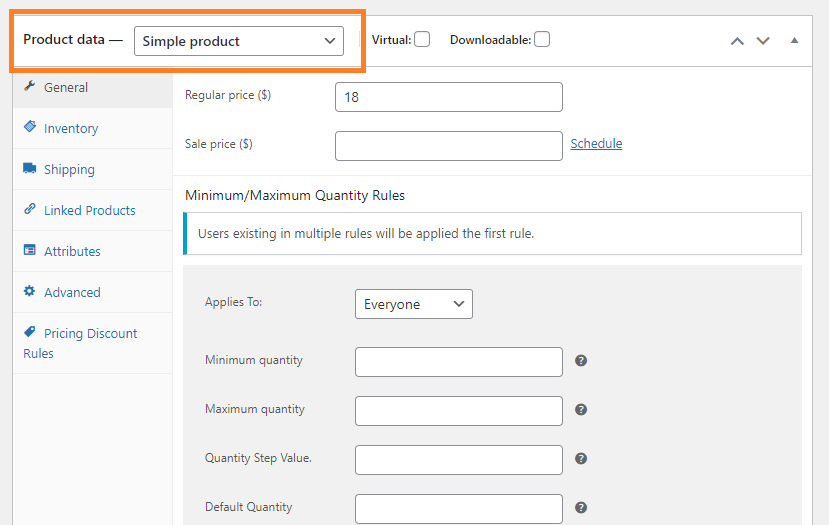Click the Schedule sale price link
This screenshot has height=525, width=829.
pos(596,144)
